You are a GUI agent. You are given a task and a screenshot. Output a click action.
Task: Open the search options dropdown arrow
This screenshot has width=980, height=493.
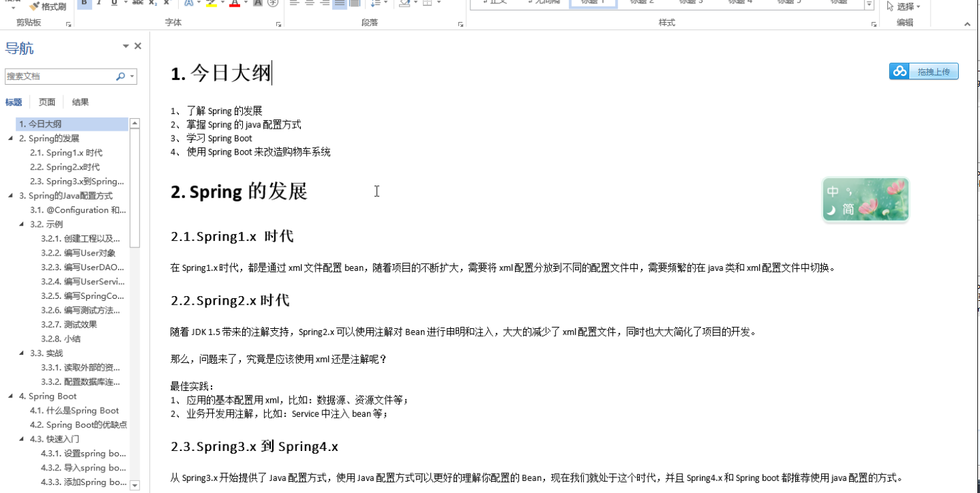point(132,77)
